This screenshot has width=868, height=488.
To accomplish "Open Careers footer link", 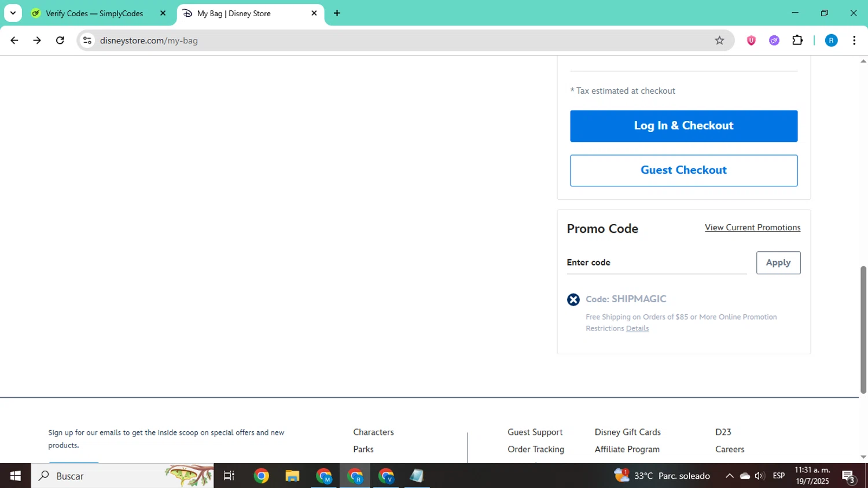I will tap(730, 449).
